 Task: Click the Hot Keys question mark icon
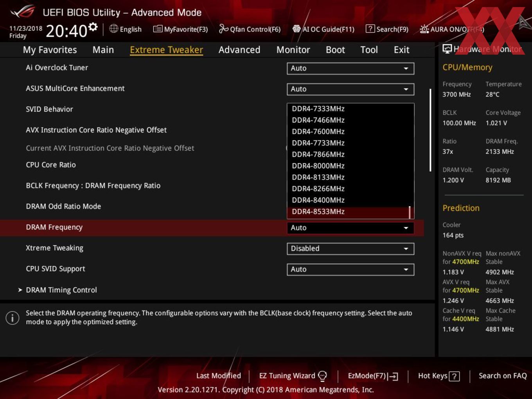click(x=454, y=376)
